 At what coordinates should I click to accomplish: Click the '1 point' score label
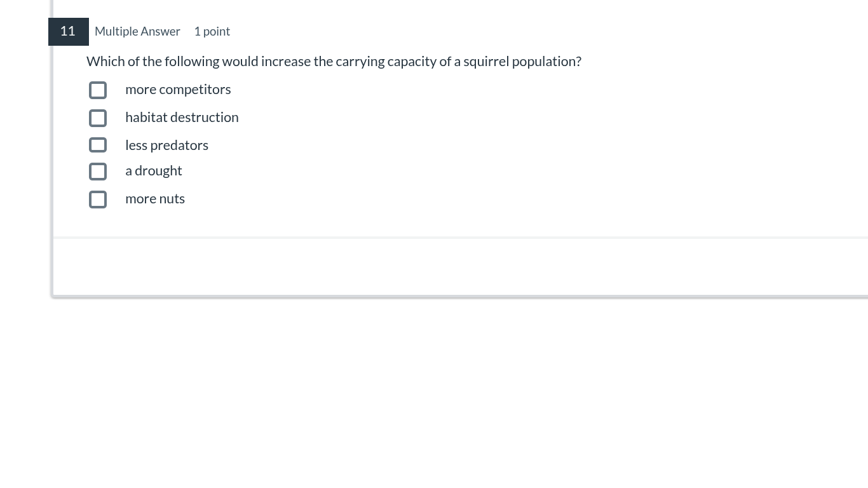click(x=212, y=31)
